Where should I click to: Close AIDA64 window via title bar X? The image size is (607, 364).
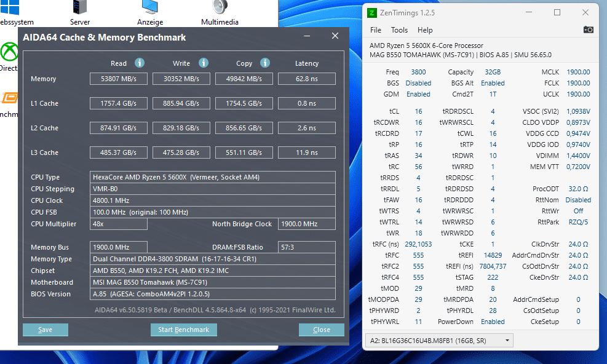pos(335,36)
